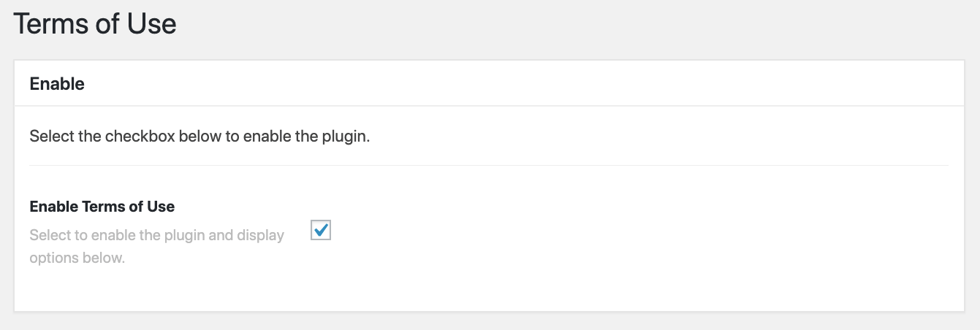Click the "Terms of Use" page title
The width and height of the screenshot is (980, 330).
coord(95,25)
